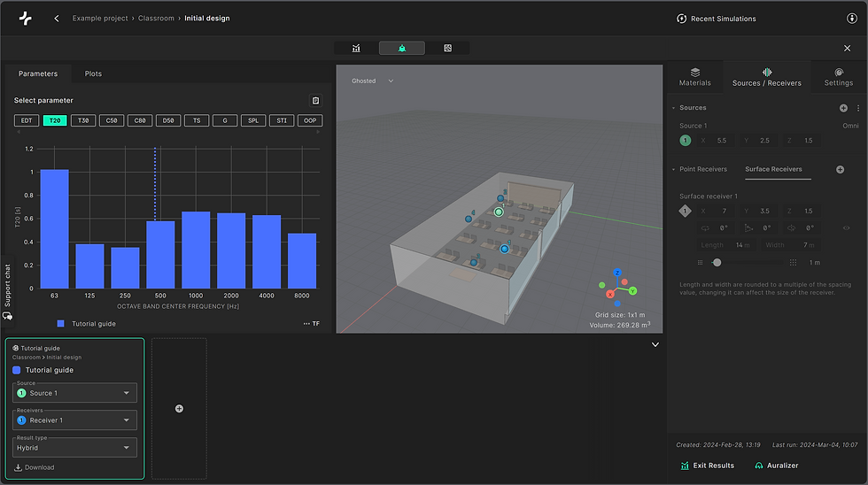Select the C80 parameter

click(x=140, y=120)
